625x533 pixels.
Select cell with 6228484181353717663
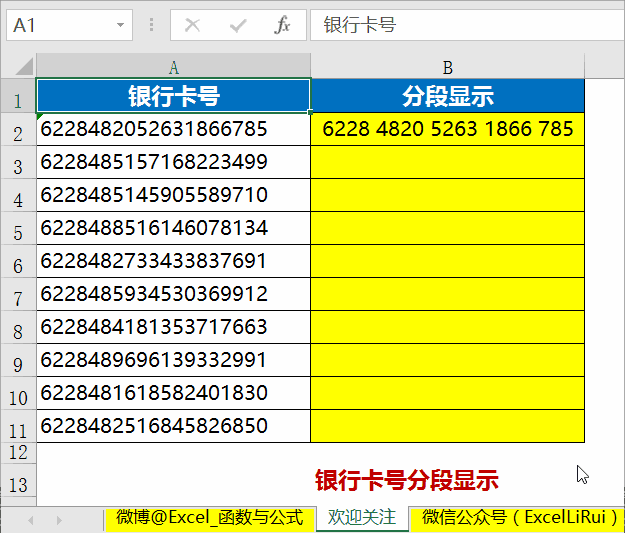point(173,327)
